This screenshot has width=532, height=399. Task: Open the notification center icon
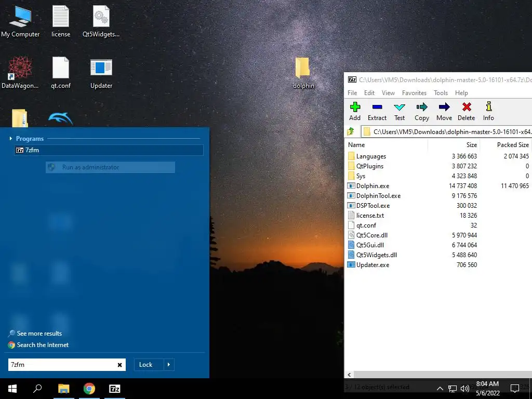click(515, 389)
